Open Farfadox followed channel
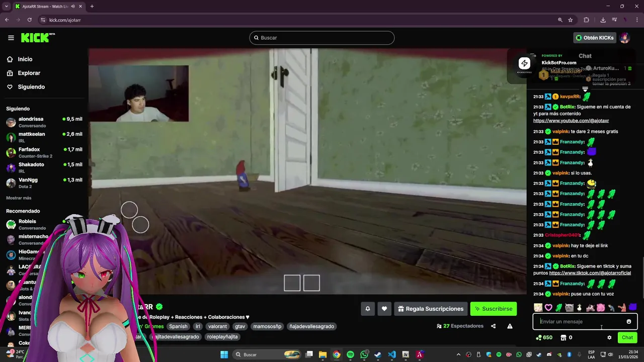 (x=44, y=152)
